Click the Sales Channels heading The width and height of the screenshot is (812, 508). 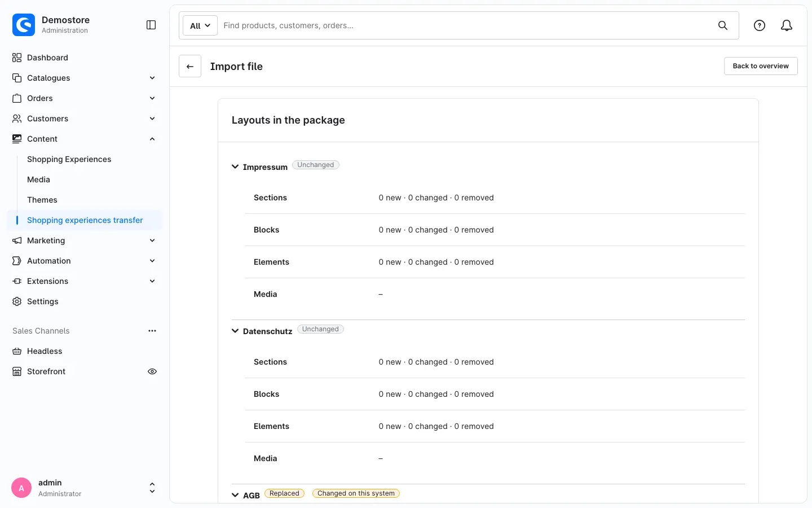[x=41, y=331]
